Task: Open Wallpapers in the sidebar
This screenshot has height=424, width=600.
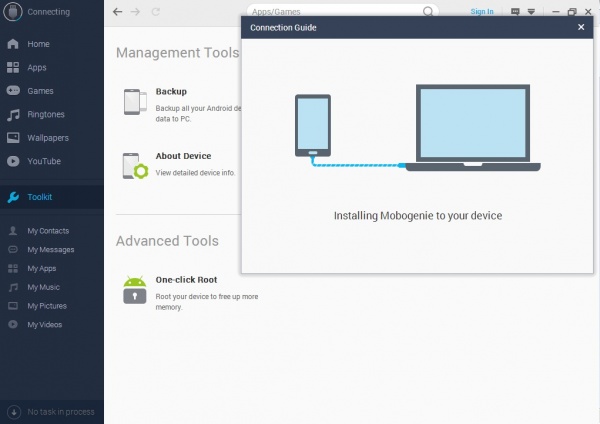Action: pyautogui.click(x=48, y=138)
